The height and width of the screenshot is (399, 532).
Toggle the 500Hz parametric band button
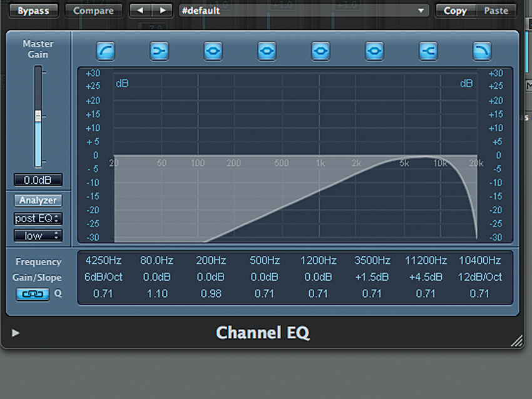tap(267, 51)
